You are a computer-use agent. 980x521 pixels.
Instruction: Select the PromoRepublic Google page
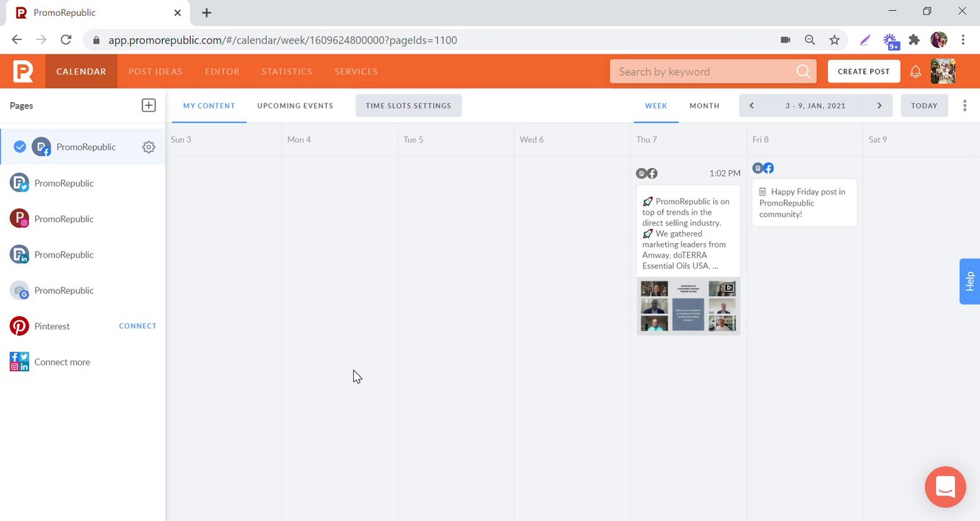click(x=82, y=290)
